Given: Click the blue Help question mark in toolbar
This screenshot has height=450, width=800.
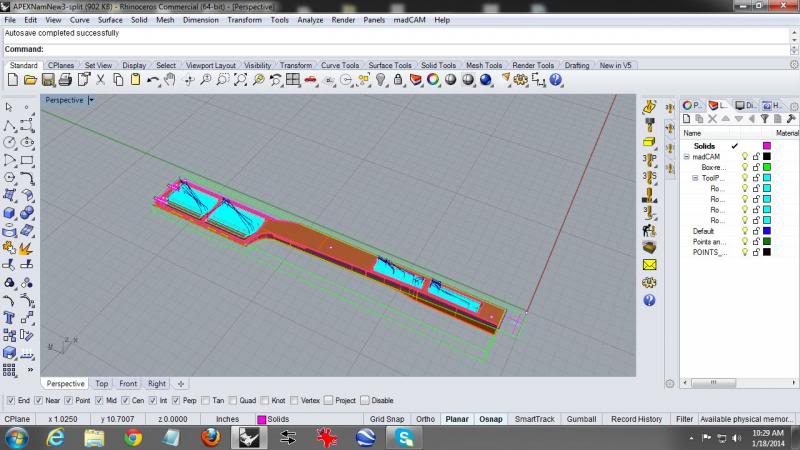Looking at the screenshot, I should (x=556, y=80).
